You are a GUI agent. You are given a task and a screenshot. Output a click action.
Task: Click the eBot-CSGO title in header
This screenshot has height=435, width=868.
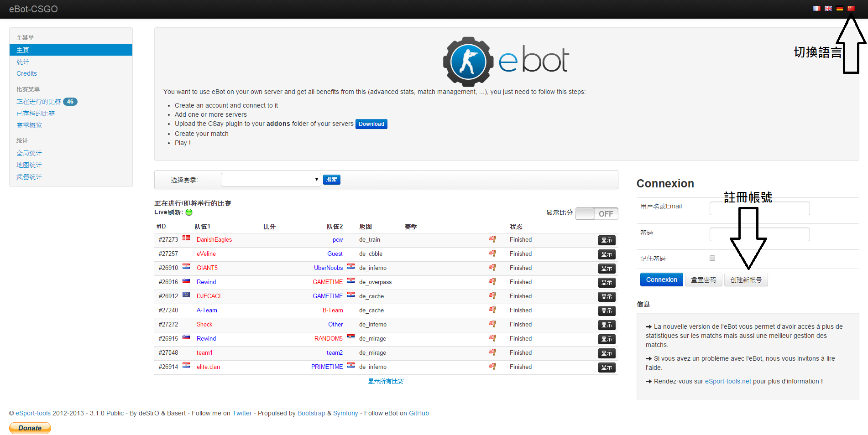33,9
